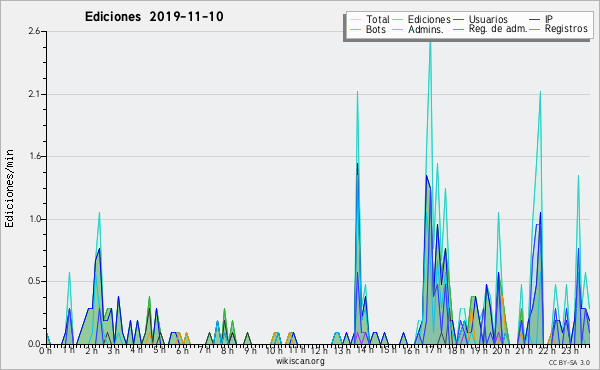
Task: Click the 1.0 value on the y-axis
Action: coord(34,219)
